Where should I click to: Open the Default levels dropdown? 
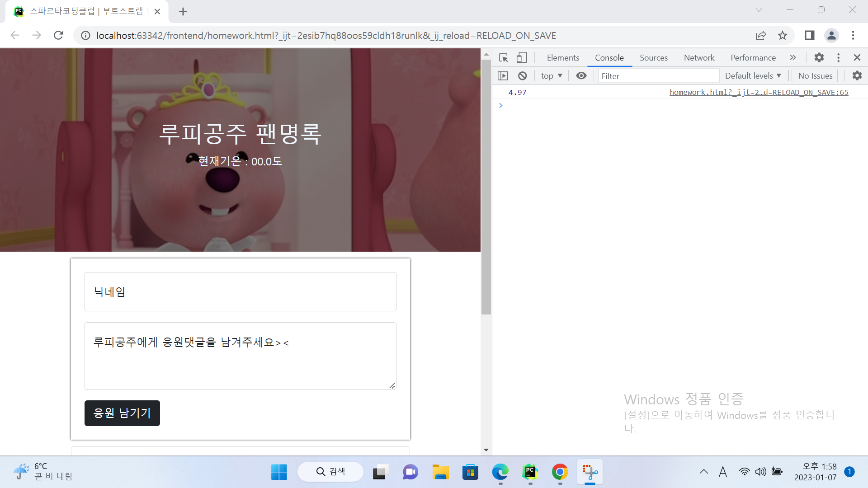[753, 76]
